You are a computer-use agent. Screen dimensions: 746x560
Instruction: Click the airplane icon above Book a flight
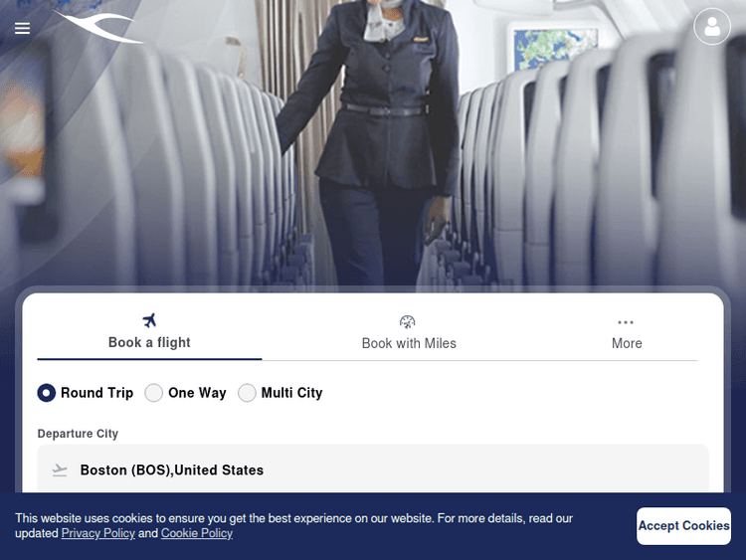pyautogui.click(x=149, y=320)
